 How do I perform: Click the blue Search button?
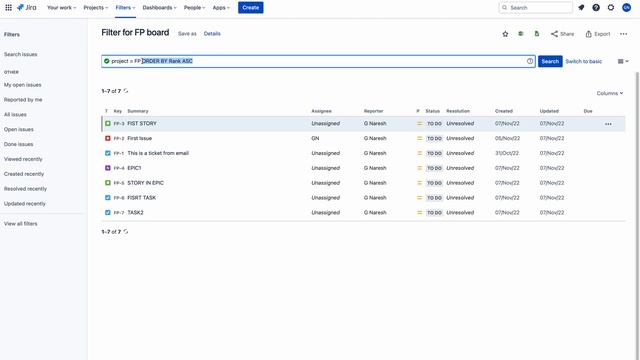click(550, 61)
